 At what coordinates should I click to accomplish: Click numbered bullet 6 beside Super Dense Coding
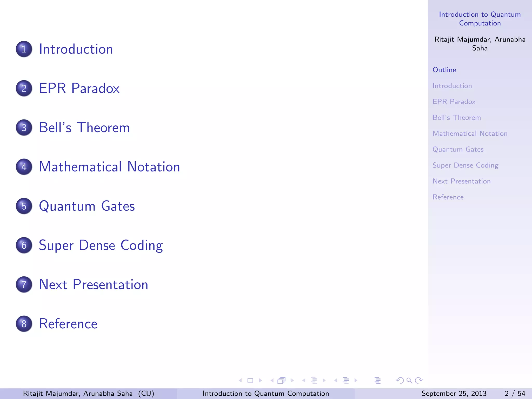click(x=24, y=245)
